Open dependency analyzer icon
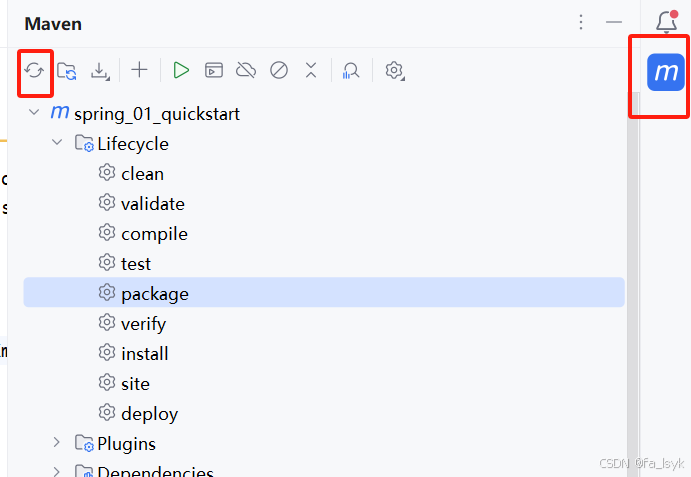Image resolution: width=691 pixels, height=477 pixels. point(351,71)
